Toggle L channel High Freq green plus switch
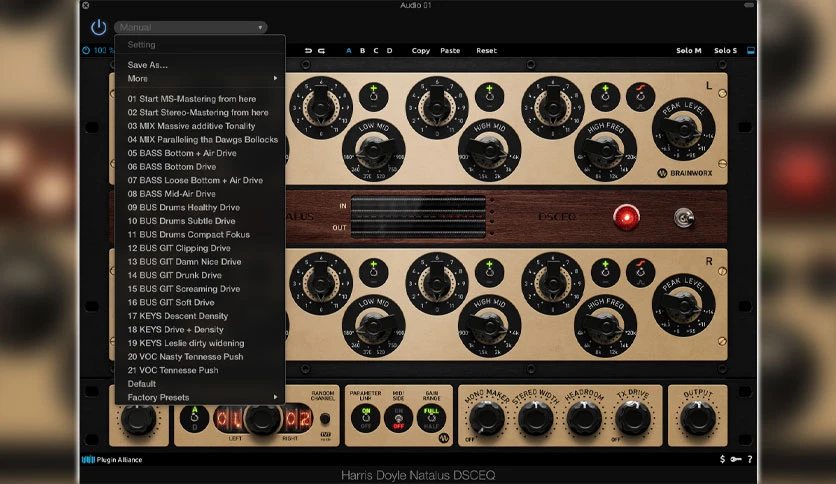The width and height of the screenshot is (836, 484). pyautogui.click(x=605, y=96)
